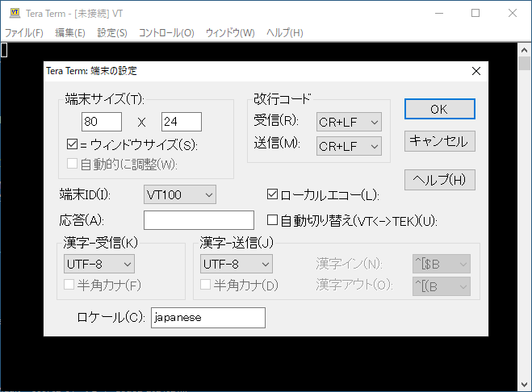Confirm settings with the OK button
Screen dimensions: 532x392
(x=440, y=109)
